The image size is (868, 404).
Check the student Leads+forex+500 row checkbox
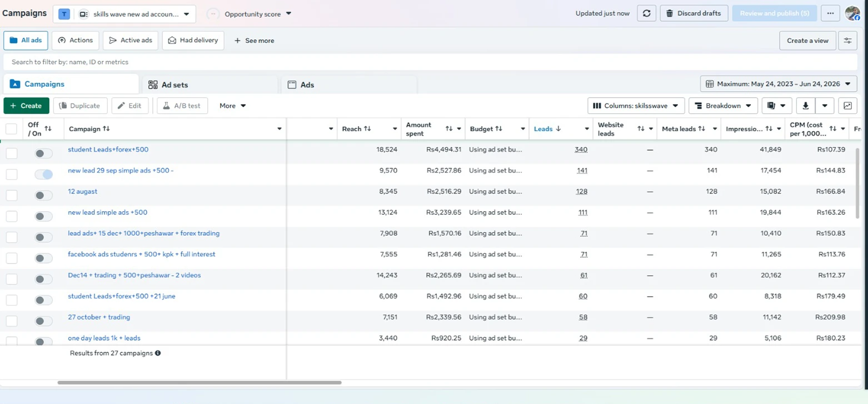[x=12, y=153]
